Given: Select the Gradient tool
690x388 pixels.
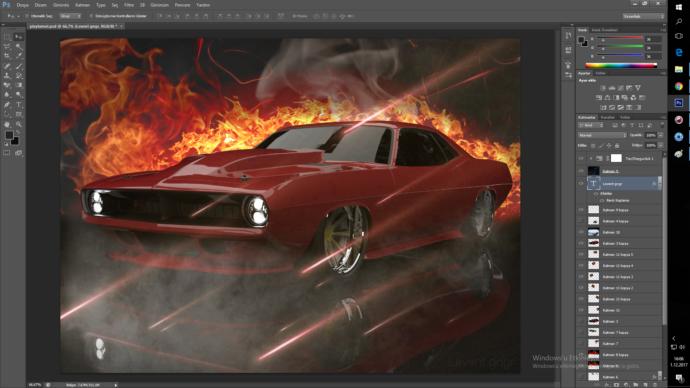Looking at the screenshot, I should coord(19,84).
